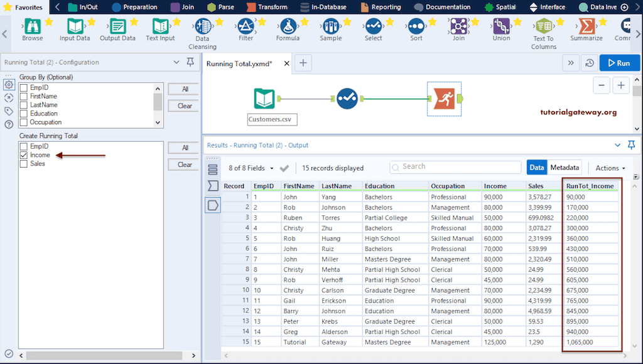Open the 8 of 8 Fields dropdown
This screenshot has width=643, height=364.
[251, 168]
